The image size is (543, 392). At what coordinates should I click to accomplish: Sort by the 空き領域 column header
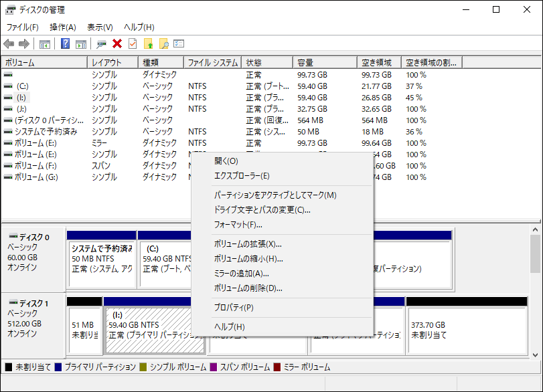(380, 63)
